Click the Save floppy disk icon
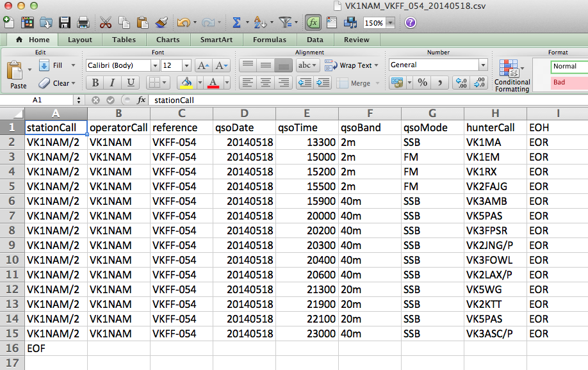This screenshot has width=588, height=370. [65, 22]
